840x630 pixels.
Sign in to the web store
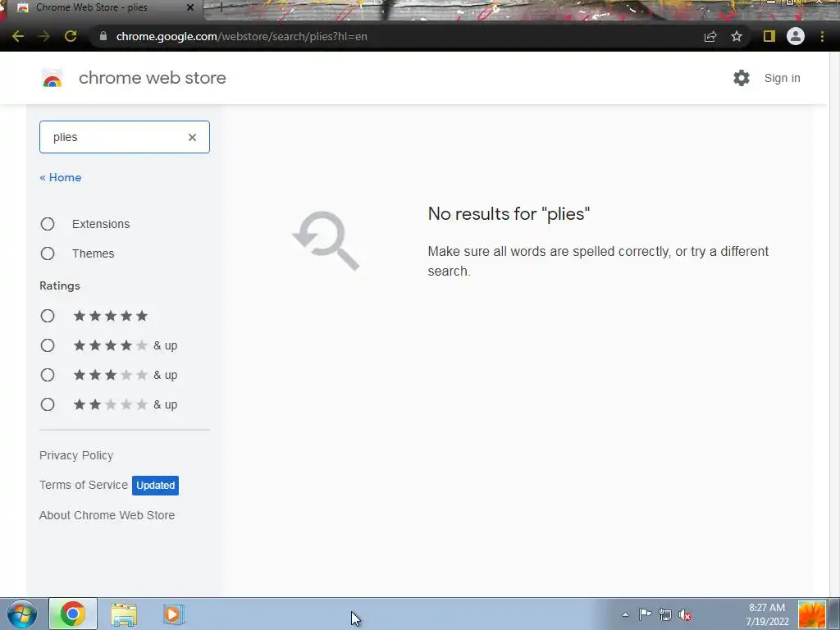[x=782, y=78]
